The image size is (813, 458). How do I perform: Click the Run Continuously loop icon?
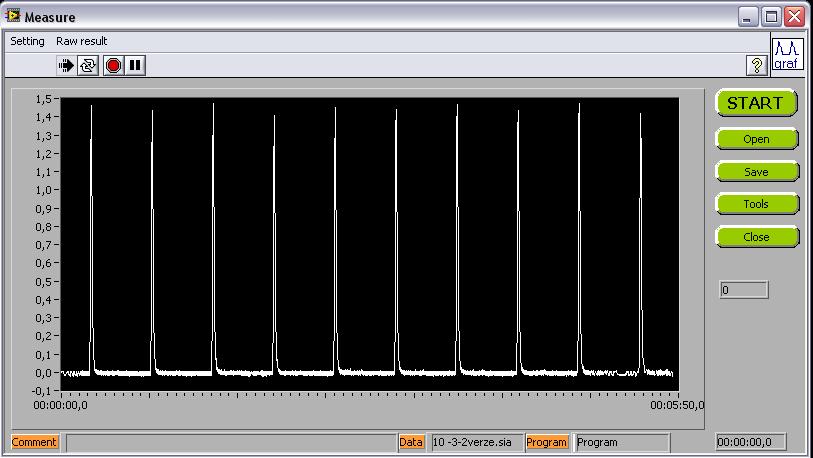88,65
